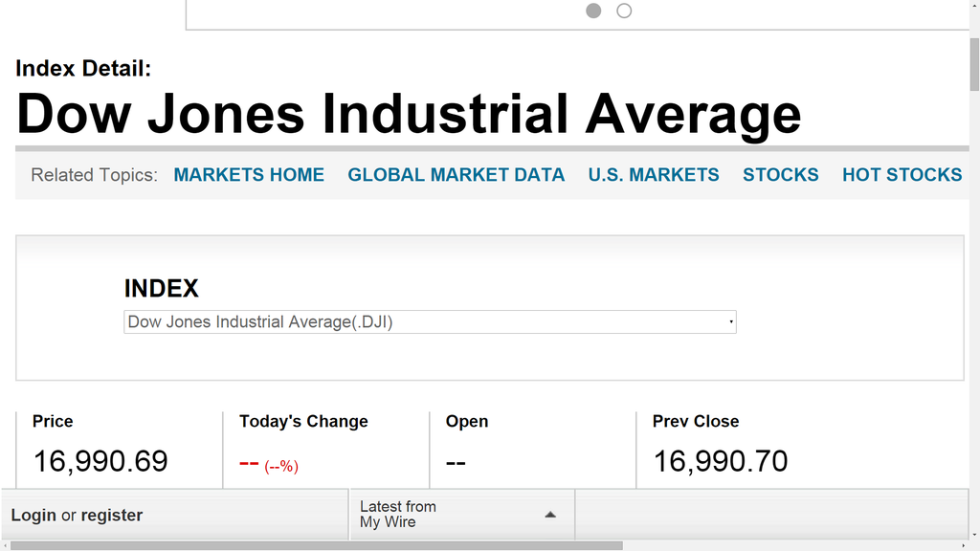Click the vertical scrollbar thumb
The image size is (980, 551).
tap(974, 64)
